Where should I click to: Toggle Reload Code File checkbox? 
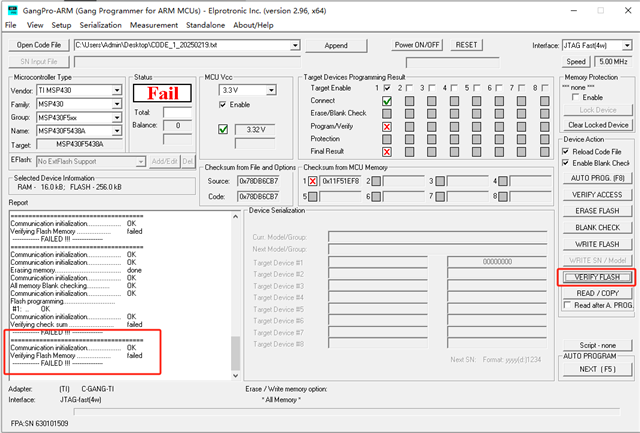[x=566, y=151]
